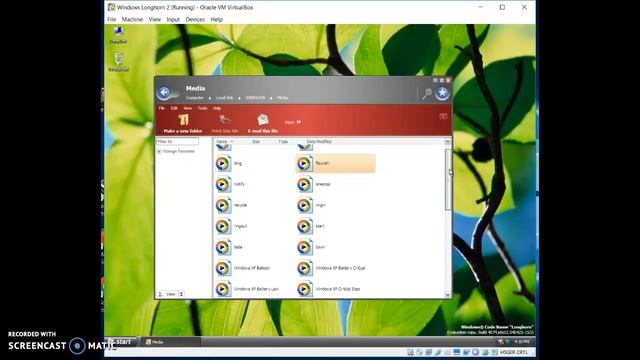Open the search magnifier icon in Media window
640x360 pixels.
pyautogui.click(x=427, y=94)
